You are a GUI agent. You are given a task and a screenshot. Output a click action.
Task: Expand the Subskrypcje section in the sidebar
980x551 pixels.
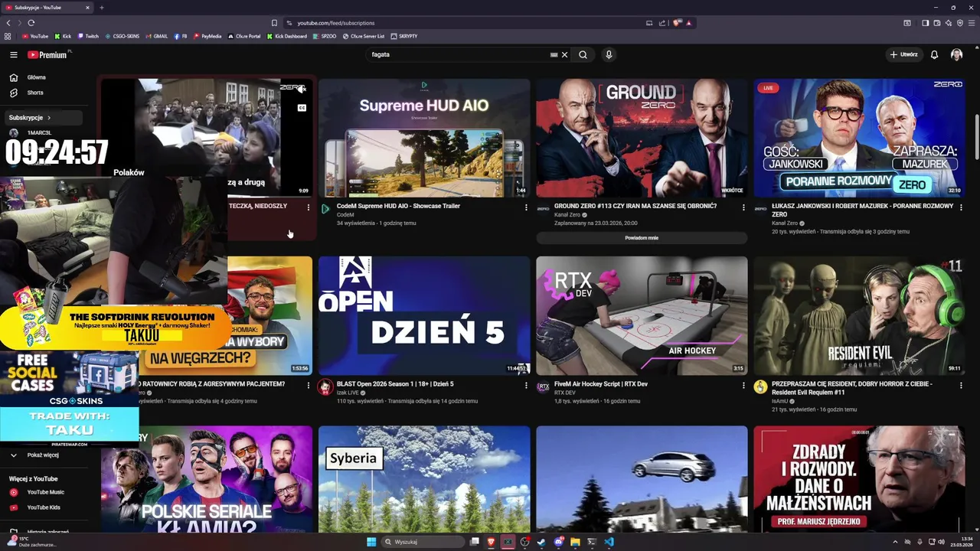(43, 118)
